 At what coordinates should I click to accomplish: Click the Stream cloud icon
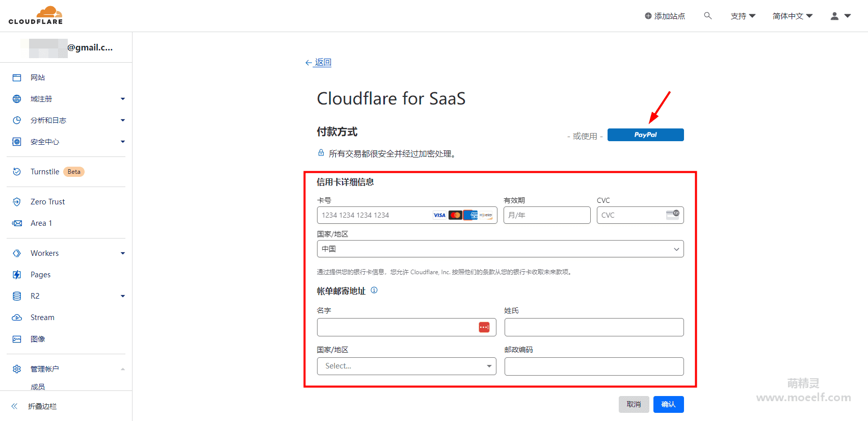[x=17, y=318]
